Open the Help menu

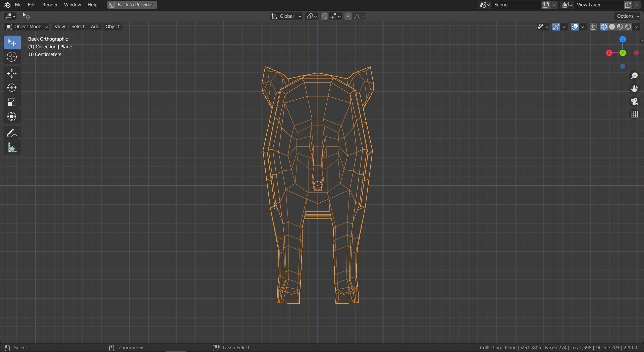coord(92,5)
